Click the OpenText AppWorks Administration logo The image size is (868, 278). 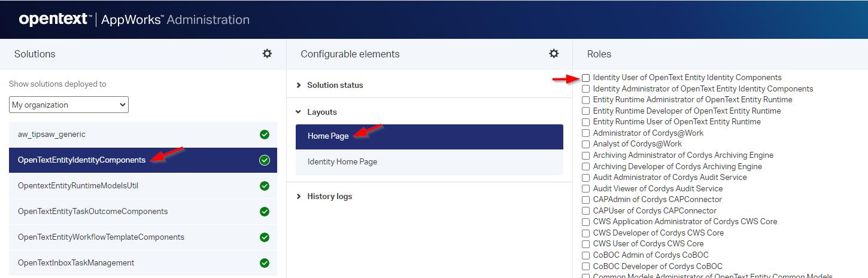pyautogui.click(x=134, y=20)
